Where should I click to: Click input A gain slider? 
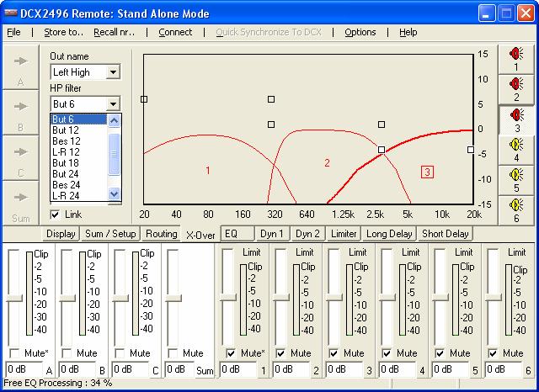coord(13,297)
